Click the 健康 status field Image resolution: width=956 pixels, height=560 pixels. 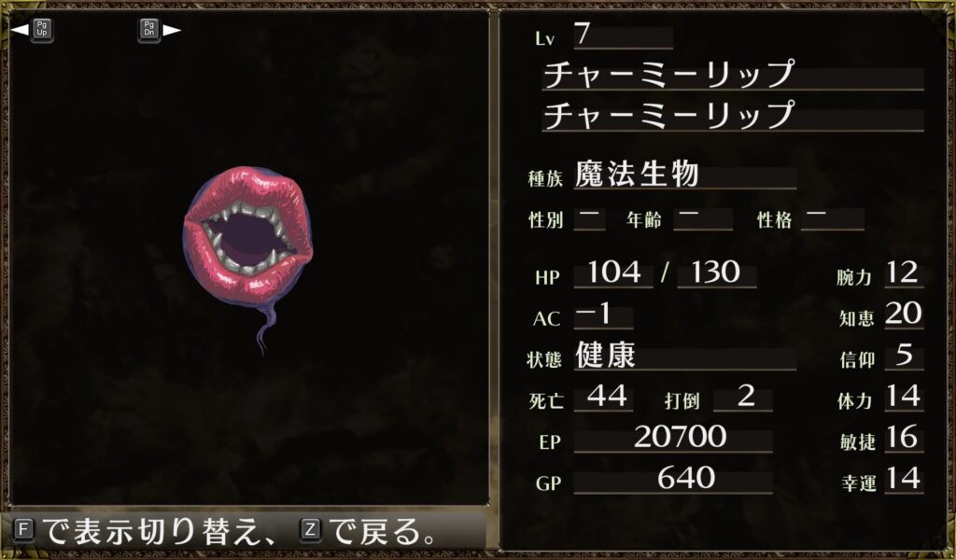coord(684,356)
